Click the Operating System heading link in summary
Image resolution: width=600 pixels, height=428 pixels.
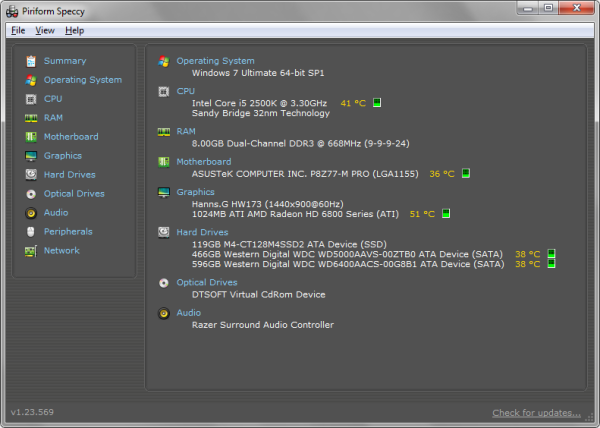coord(215,61)
